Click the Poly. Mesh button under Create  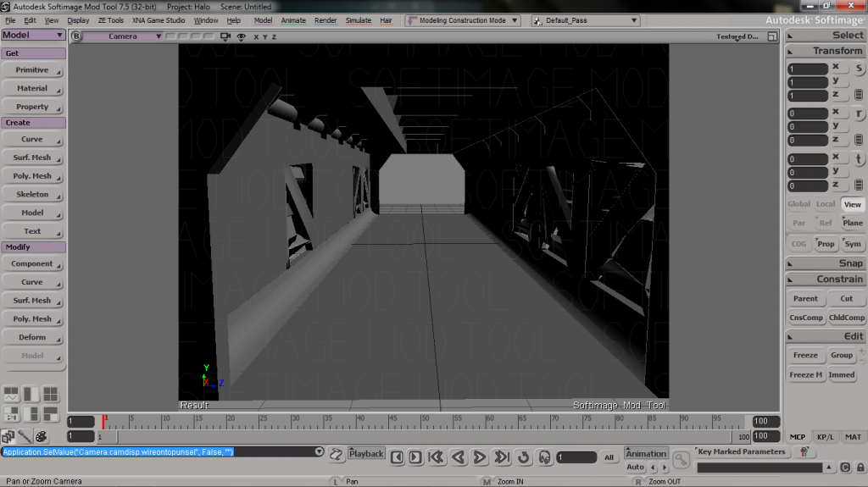pos(32,176)
